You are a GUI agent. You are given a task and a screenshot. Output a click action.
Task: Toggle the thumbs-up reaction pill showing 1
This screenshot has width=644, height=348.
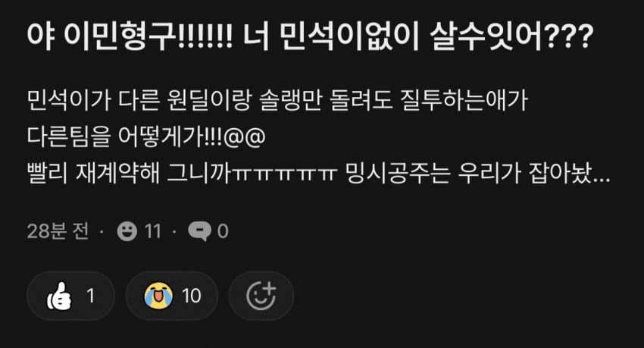[70, 296]
